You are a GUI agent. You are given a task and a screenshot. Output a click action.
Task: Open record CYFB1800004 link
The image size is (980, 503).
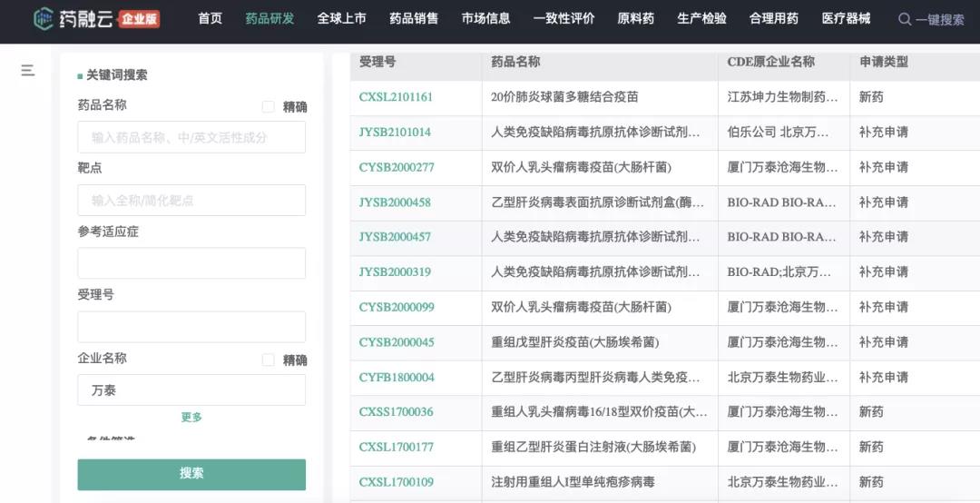click(x=397, y=378)
